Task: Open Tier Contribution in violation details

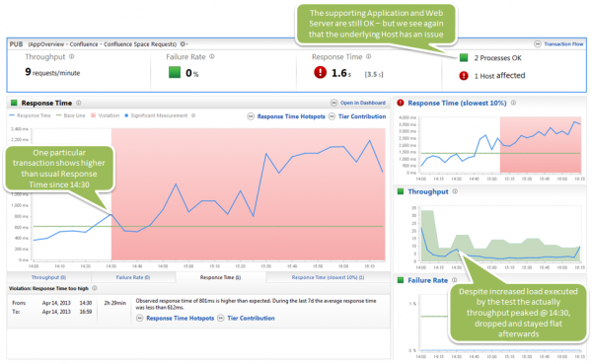Action: click(x=251, y=319)
